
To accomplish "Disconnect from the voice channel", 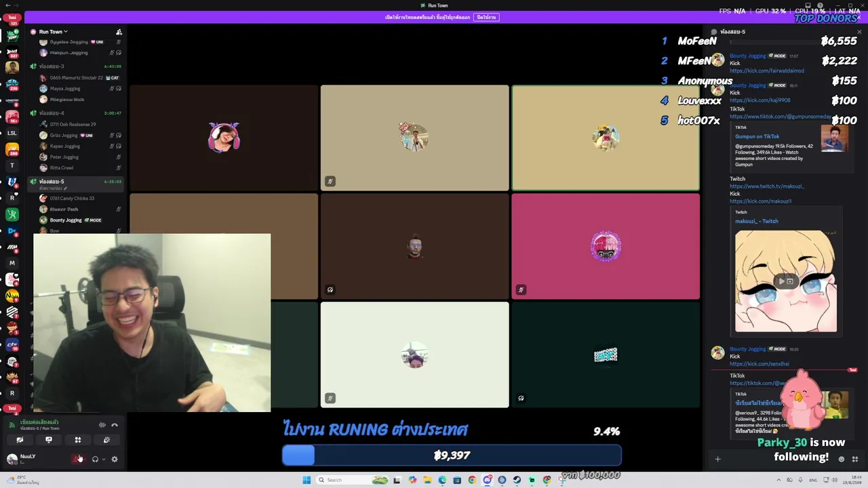I will tap(115, 425).
